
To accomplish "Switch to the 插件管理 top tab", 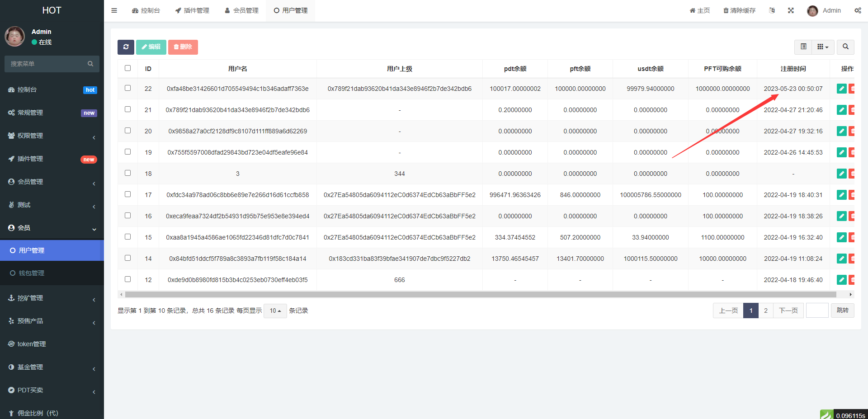I will pyautogui.click(x=192, y=10).
